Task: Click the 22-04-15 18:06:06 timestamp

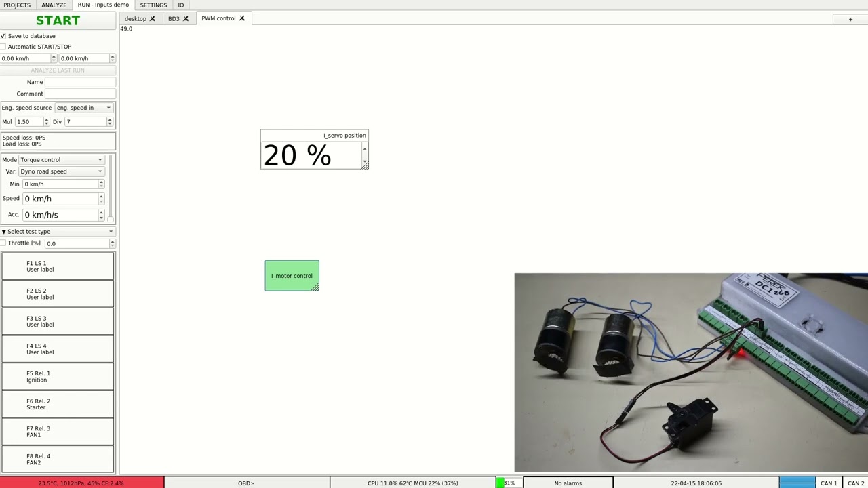Action: coord(696,483)
